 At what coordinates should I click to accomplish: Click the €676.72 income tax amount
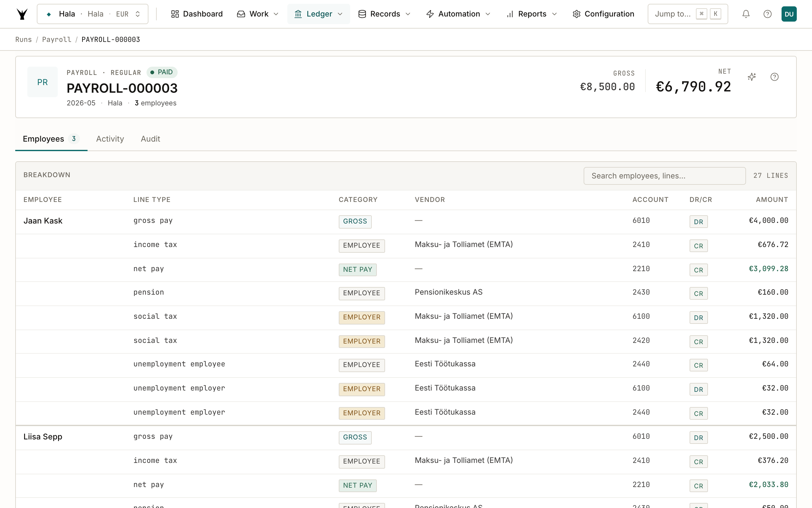tap(773, 244)
